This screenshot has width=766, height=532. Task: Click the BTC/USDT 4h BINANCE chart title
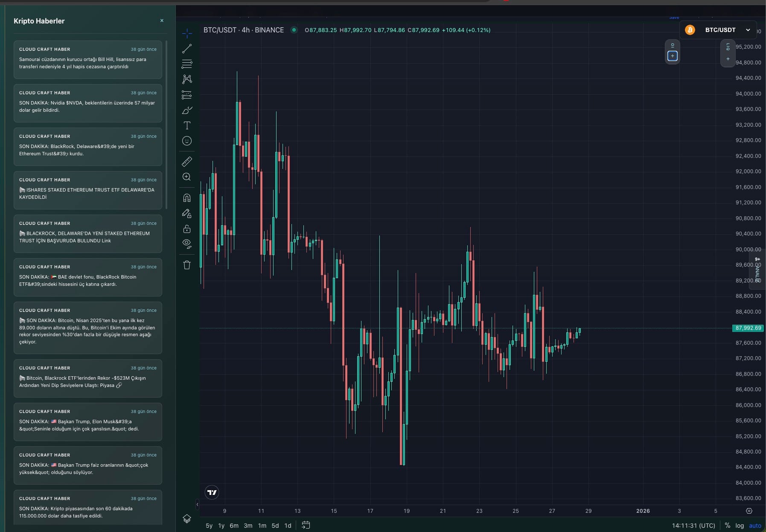point(244,30)
